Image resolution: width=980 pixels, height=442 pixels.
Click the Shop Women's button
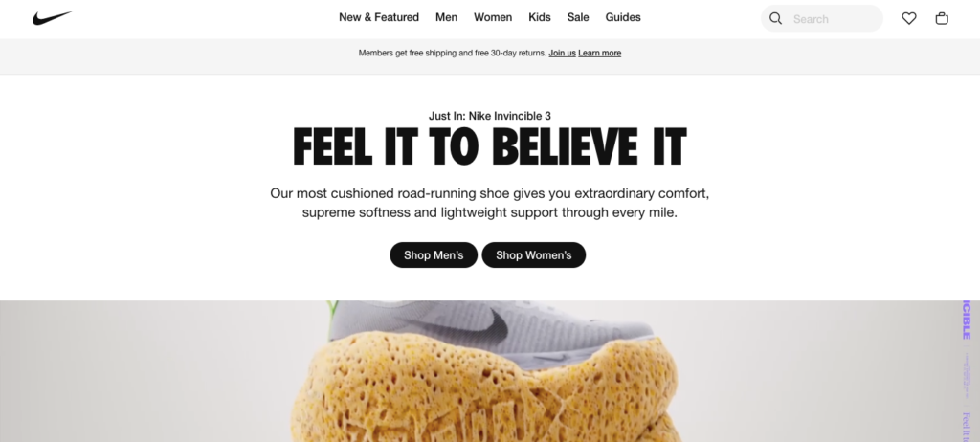(534, 255)
